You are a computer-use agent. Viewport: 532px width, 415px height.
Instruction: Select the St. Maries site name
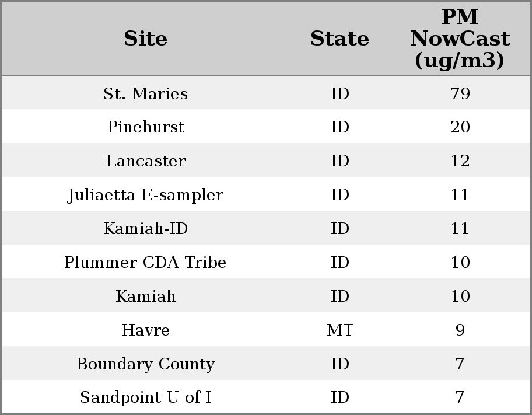tap(145, 94)
